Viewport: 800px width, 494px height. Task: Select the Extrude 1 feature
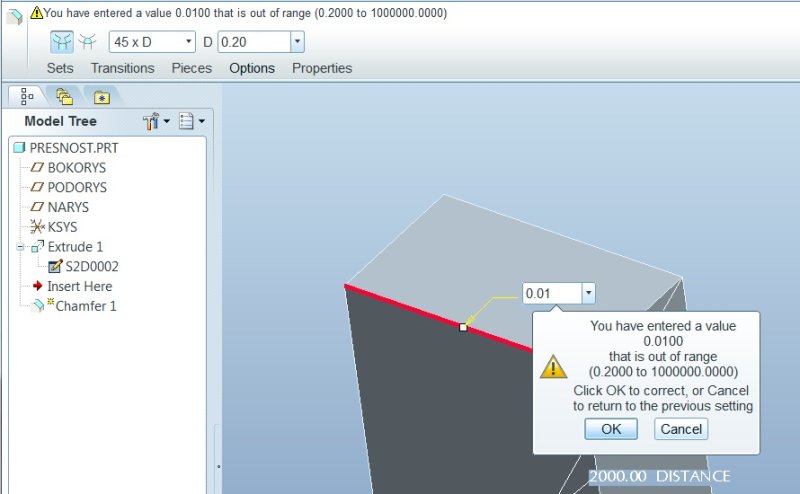[x=75, y=247]
